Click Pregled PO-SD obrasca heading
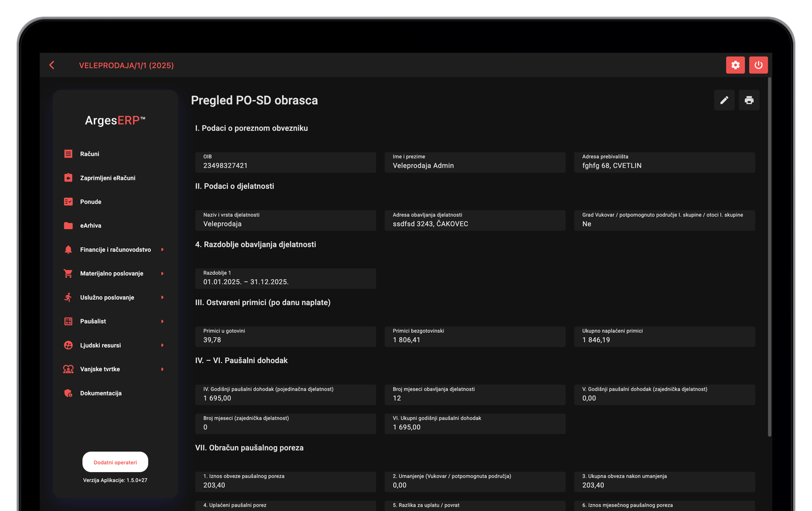Screen dimensions: 812x511 (255, 100)
